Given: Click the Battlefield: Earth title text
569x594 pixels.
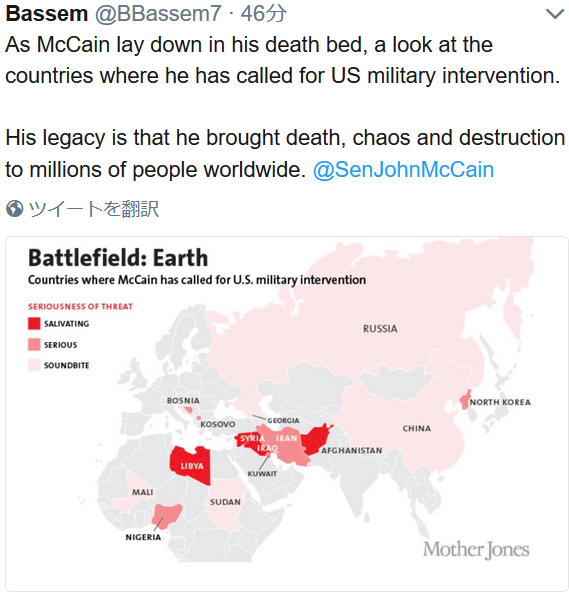Looking at the screenshot, I should [x=118, y=258].
